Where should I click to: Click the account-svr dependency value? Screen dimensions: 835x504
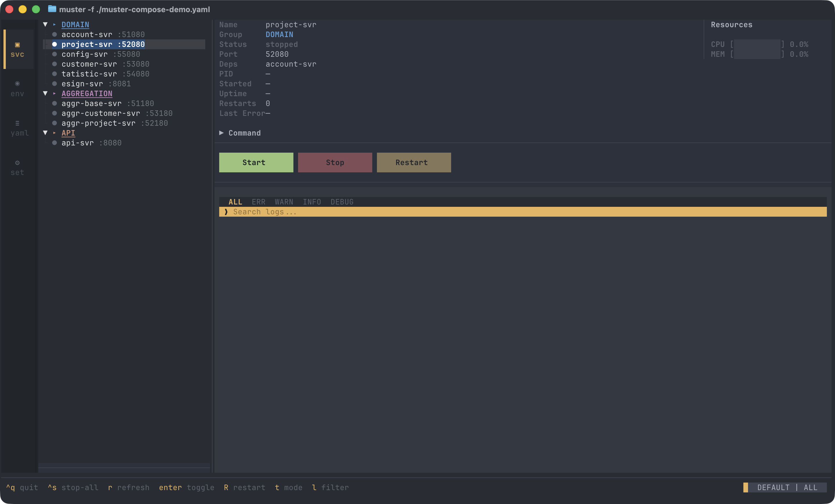tap(291, 64)
